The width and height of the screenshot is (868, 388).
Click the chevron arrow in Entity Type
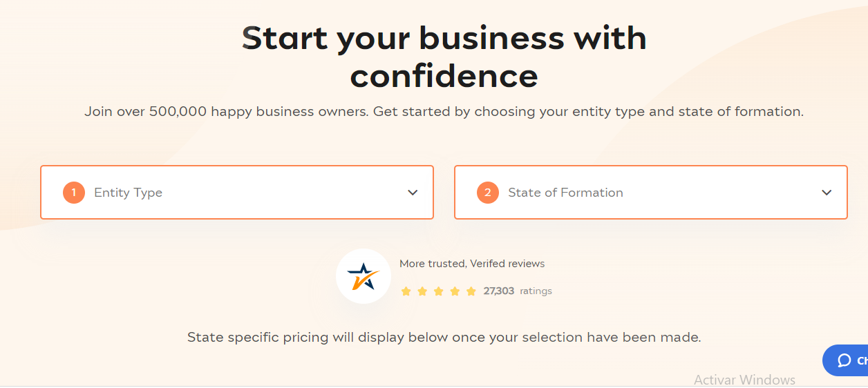413,193
